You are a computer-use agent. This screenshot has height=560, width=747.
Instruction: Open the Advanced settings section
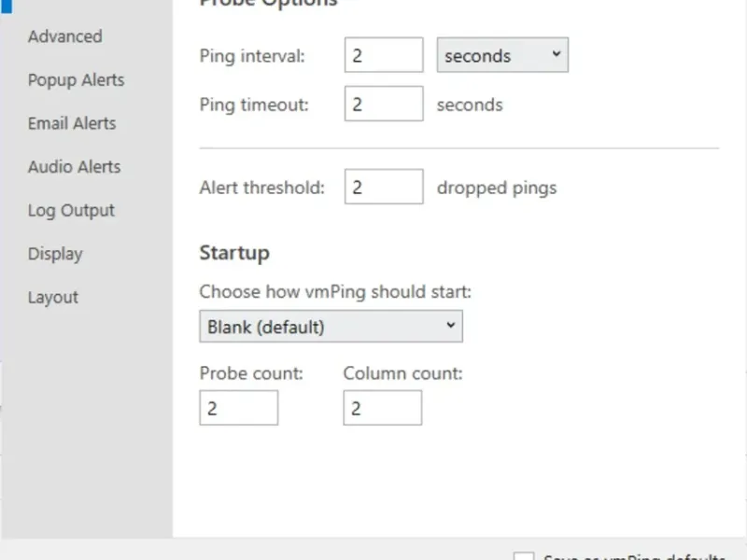tap(64, 36)
